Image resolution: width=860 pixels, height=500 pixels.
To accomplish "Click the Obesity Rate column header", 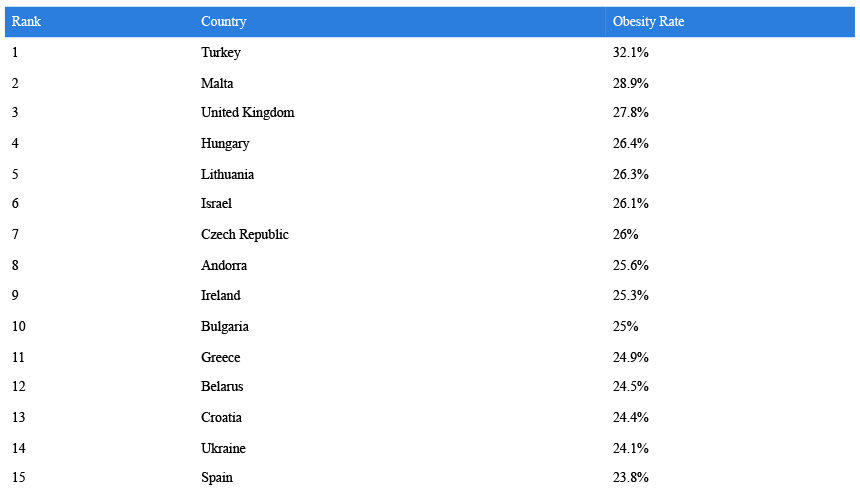I will pyautogui.click(x=648, y=22).
